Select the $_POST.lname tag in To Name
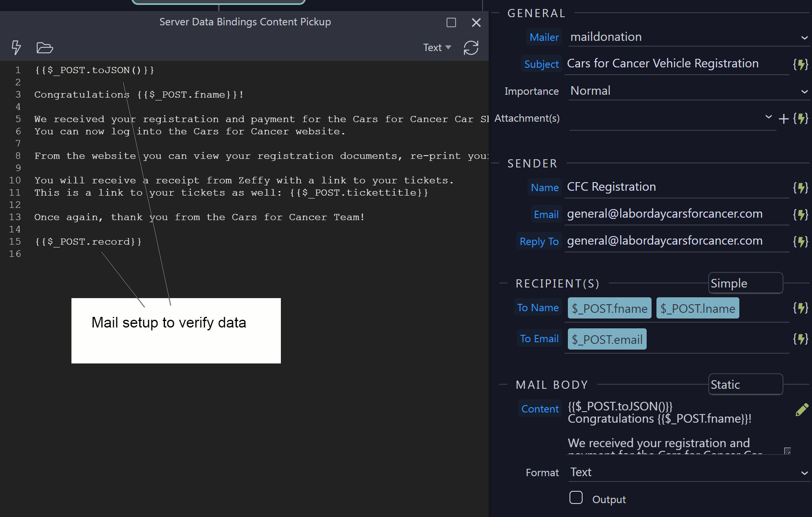The width and height of the screenshot is (812, 517). tap(698, 308)
